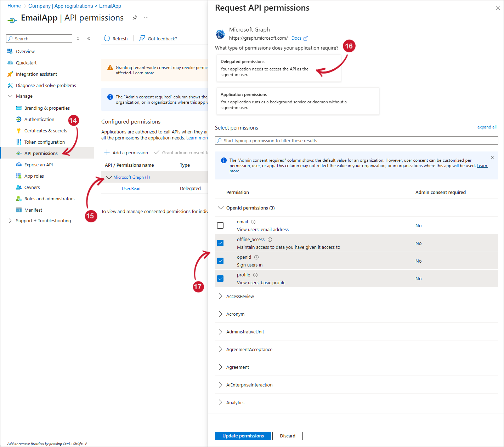Click the Overview sidebar icon

tap(10, 51)
